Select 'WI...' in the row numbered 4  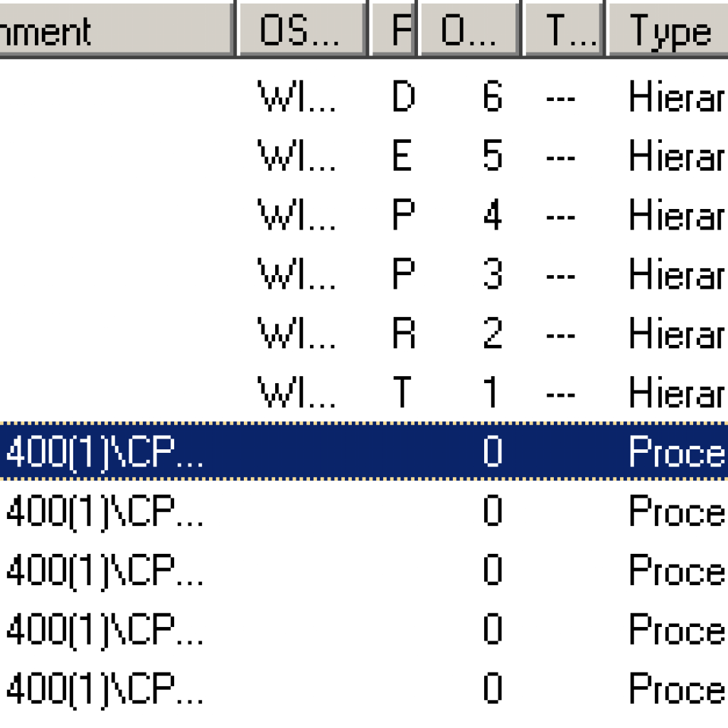(296, 214)
